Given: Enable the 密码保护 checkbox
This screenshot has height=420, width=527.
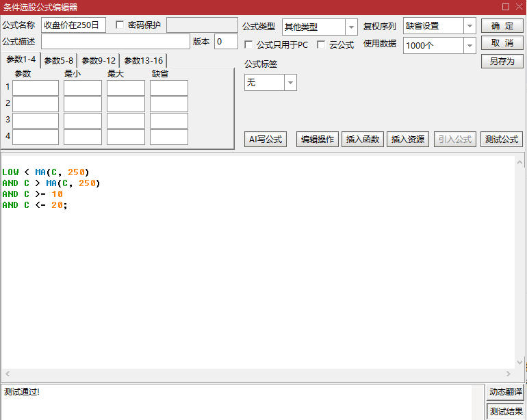Looking at the screenshot, I should point(120,25).
